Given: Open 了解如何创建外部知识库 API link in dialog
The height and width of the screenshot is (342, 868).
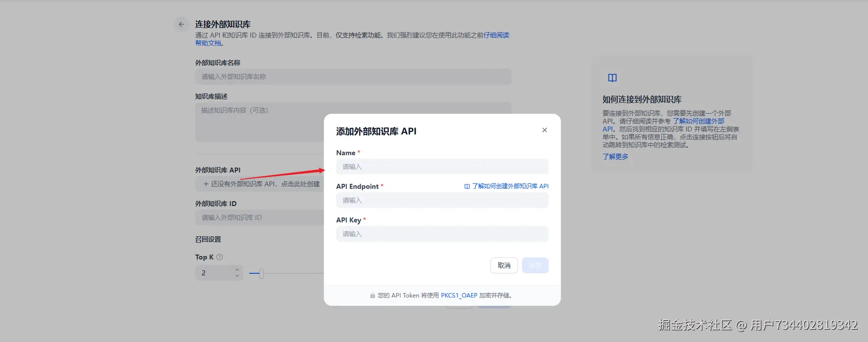Looking at the screenshot, I should [506, 186].
